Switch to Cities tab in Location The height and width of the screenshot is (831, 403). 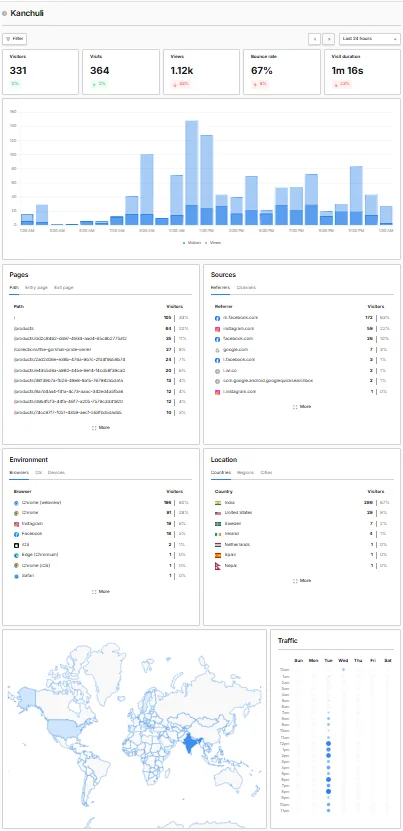(266, 472)
